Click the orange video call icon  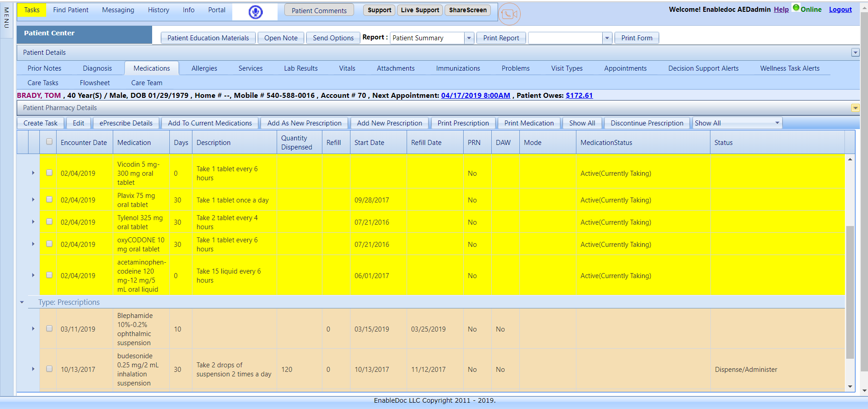coord(509,14)
